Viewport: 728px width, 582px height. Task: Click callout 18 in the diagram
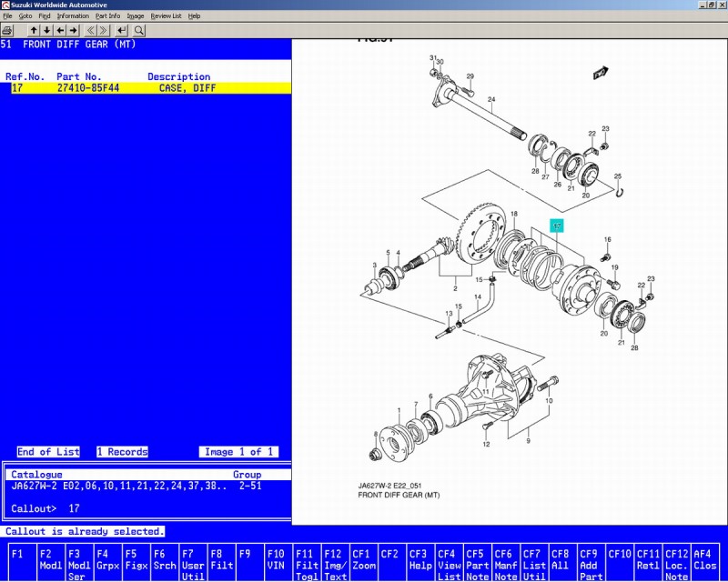coord(514,214)
